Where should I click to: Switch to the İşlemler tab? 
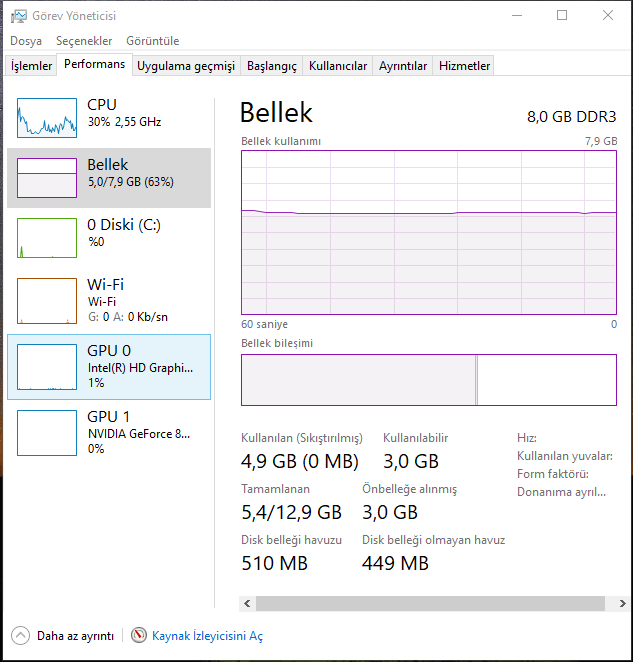[x=31, y=66]
